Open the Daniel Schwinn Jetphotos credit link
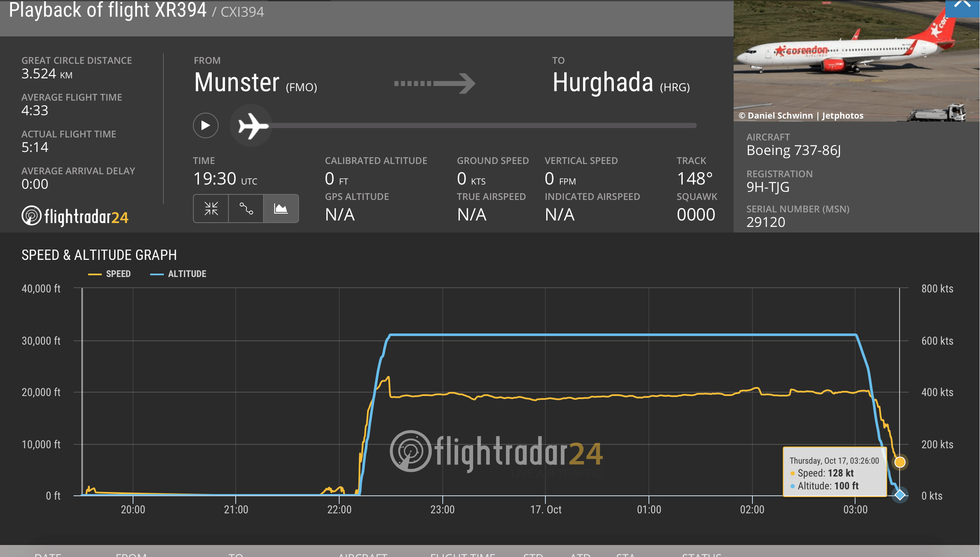 [801, 116]
